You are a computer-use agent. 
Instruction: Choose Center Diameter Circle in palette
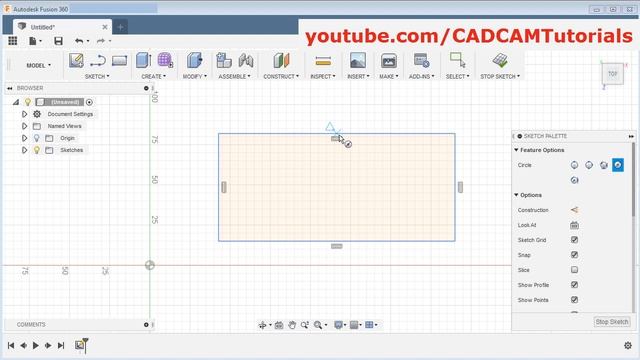574,165
